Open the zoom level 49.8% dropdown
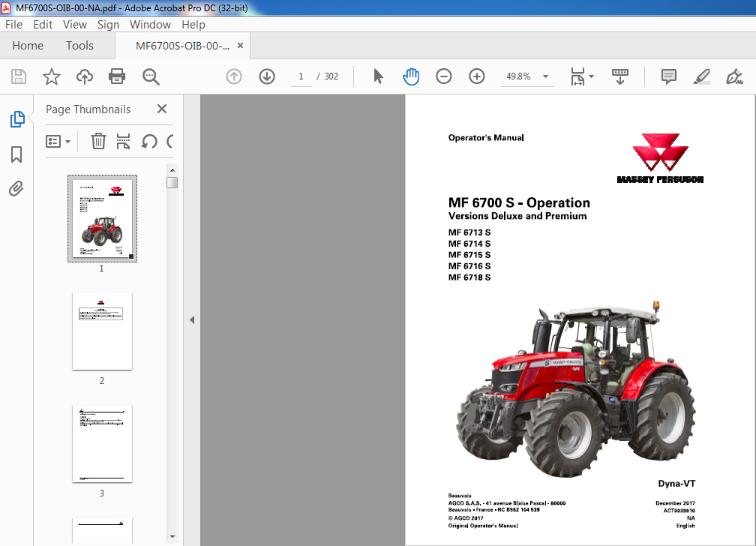 (x=545, y=76)
